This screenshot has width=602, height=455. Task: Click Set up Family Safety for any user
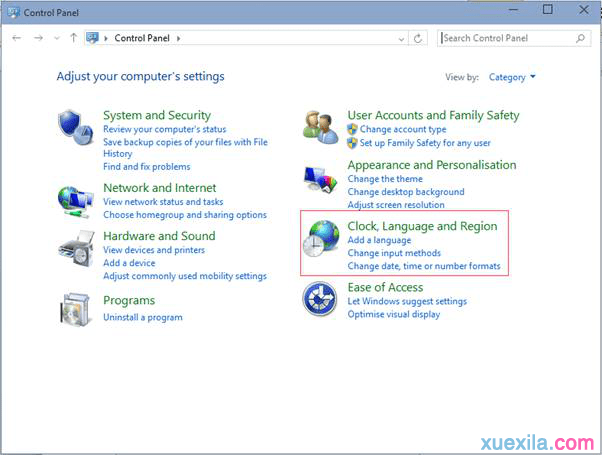pyautogui.click(x=425, y=143)
